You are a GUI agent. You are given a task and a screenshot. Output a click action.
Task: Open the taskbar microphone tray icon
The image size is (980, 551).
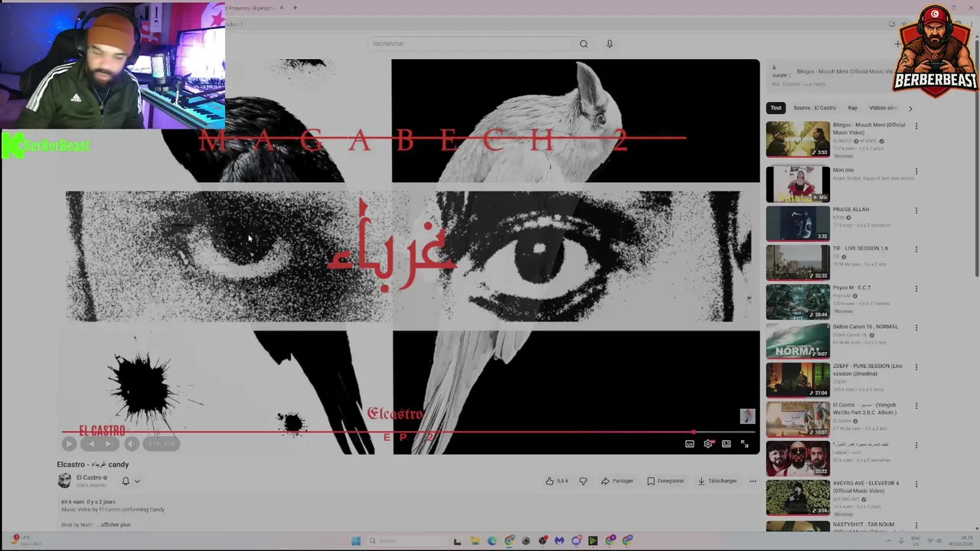point(901,541)
